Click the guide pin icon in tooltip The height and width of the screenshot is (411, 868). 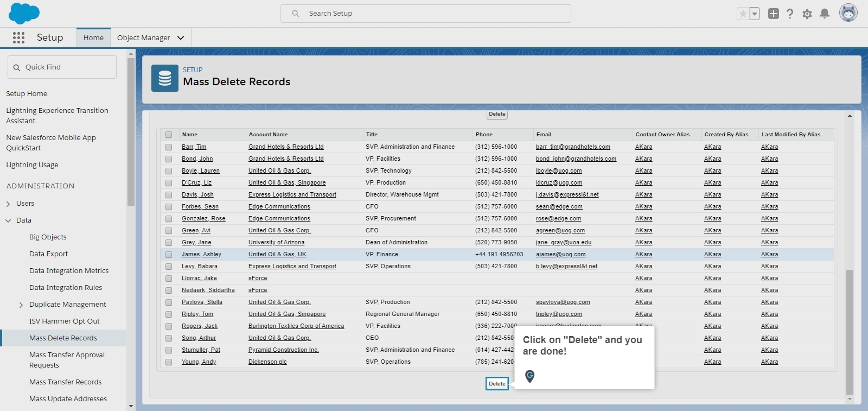pyautogui.click(x=530, y=376)
